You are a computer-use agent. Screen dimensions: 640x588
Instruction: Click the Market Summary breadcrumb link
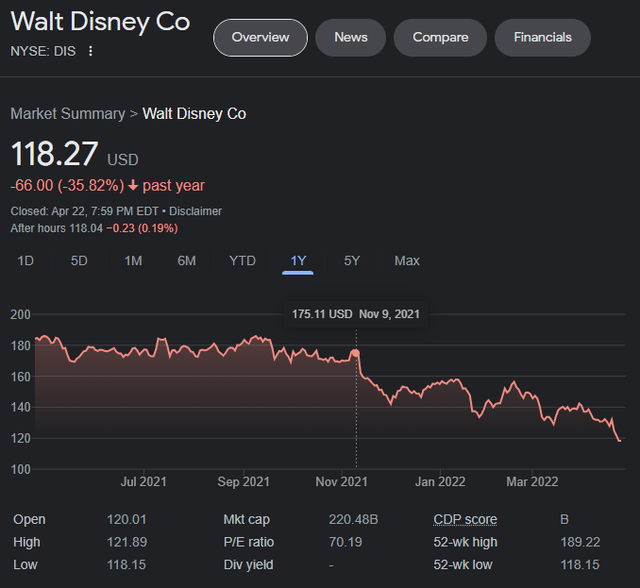tap(68, 113)
